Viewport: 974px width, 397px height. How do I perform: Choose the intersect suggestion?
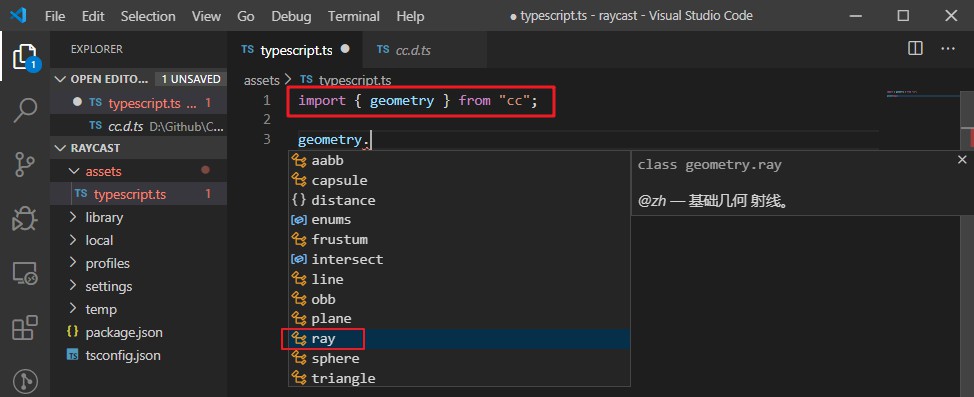pyautogui.click(x=459, y=260)
